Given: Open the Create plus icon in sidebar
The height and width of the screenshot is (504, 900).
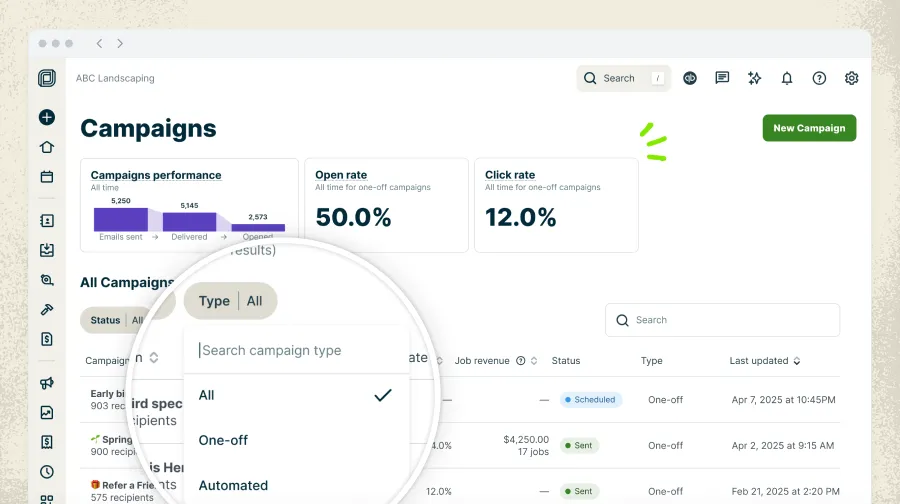Looking at the screenshot, I should coord(47,117).
